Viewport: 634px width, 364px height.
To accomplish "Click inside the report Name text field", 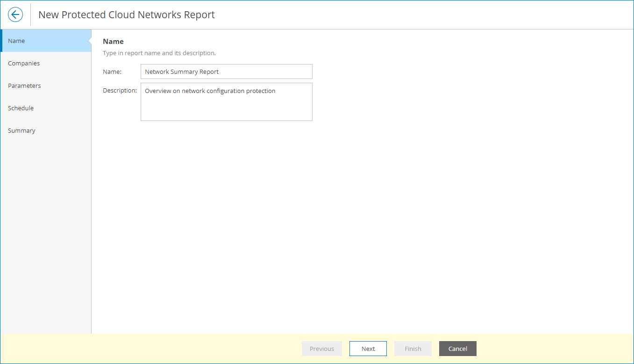I will point(226,71).
